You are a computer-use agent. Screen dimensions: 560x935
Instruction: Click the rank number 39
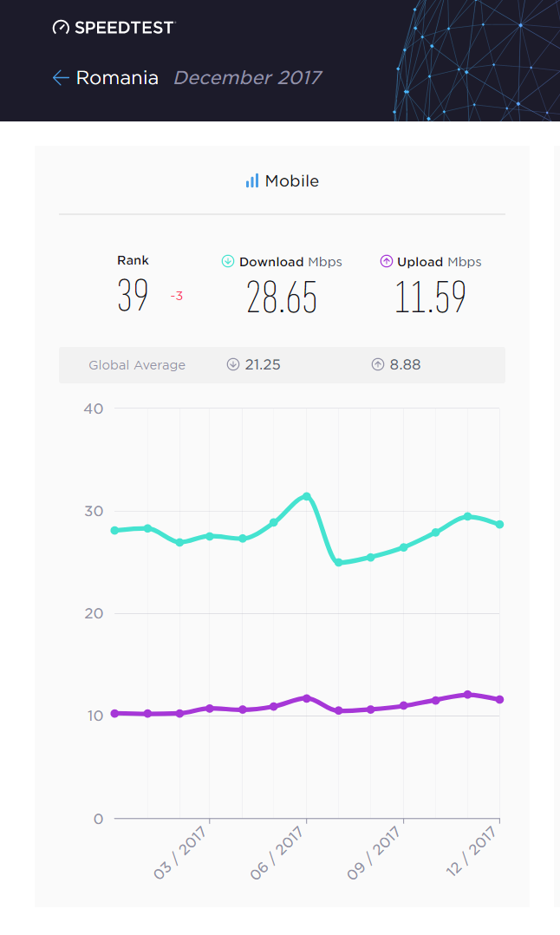click(x=133, y=297)
